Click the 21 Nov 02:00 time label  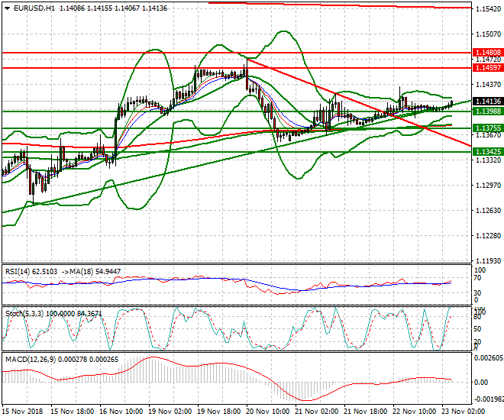tap(317, 412)
